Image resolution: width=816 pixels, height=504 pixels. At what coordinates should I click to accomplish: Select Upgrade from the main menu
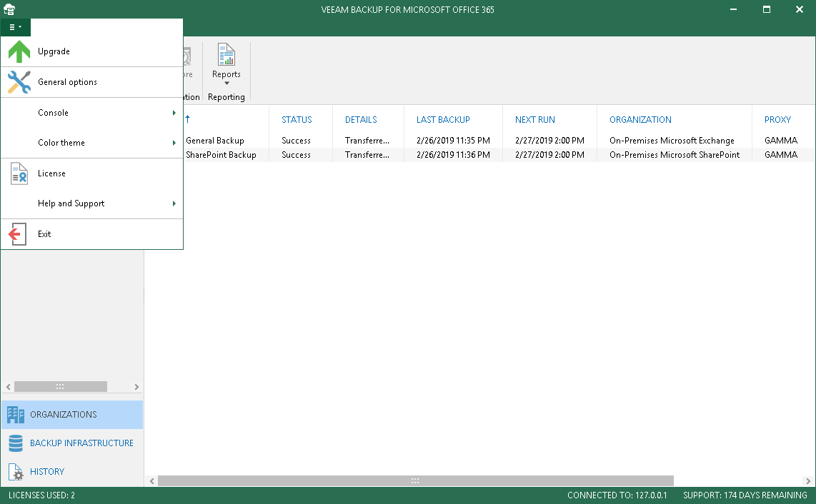pyautogui.click(x=92, y=51)
